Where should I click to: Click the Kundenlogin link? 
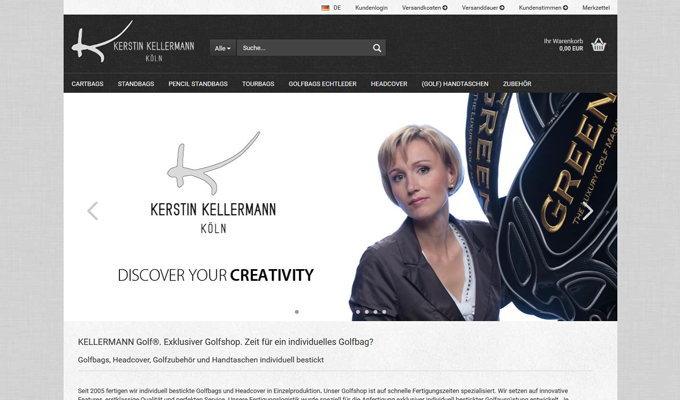pos(371,8)
